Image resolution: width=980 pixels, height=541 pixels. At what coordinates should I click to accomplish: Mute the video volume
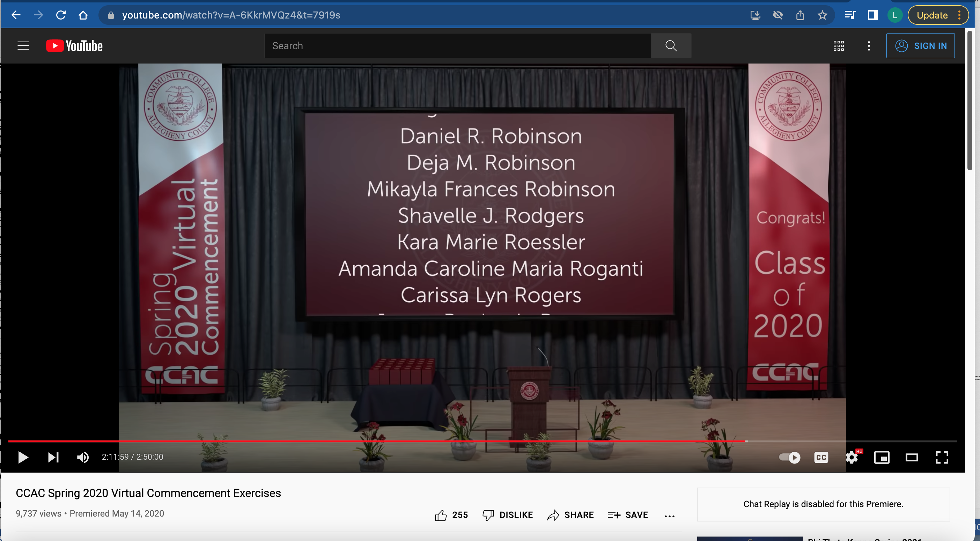click(83, 457)
